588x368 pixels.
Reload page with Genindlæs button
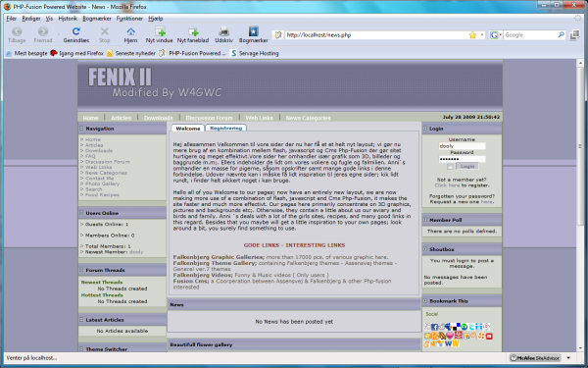[76, 35]
